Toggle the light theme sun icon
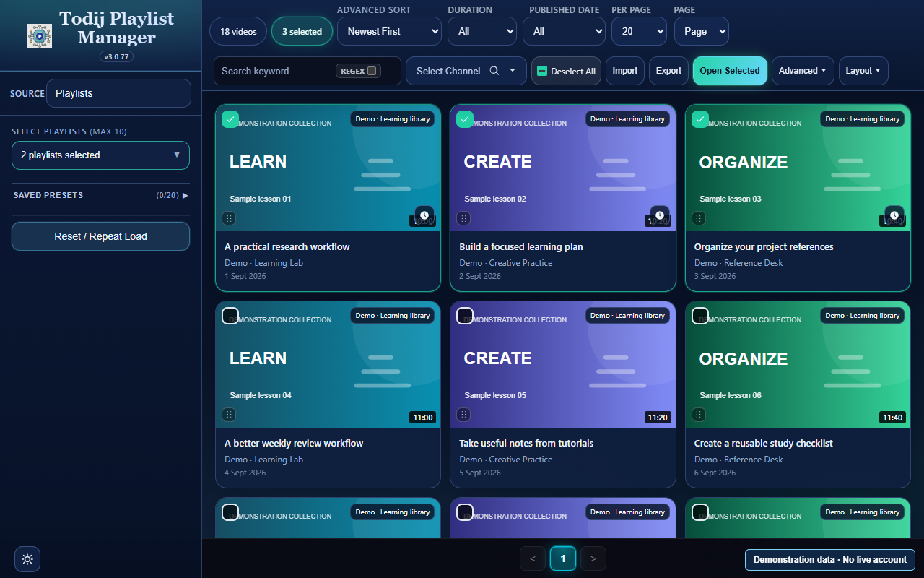The image size is (924, 578). click(x=27, y=559)
